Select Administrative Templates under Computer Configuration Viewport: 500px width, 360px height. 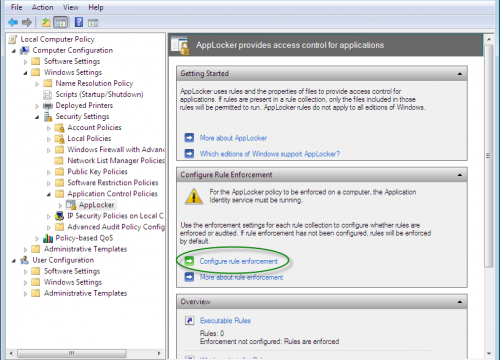[85, 249]
